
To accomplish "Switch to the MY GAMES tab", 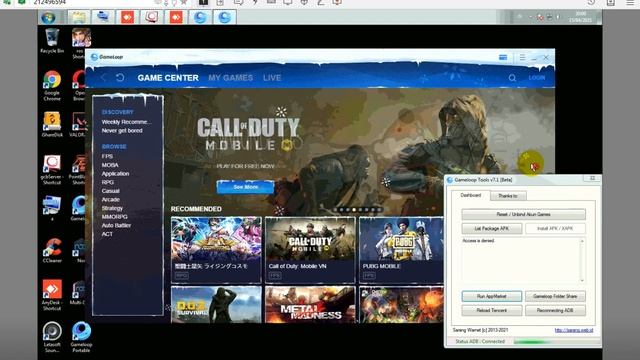I will pos(231,78).
